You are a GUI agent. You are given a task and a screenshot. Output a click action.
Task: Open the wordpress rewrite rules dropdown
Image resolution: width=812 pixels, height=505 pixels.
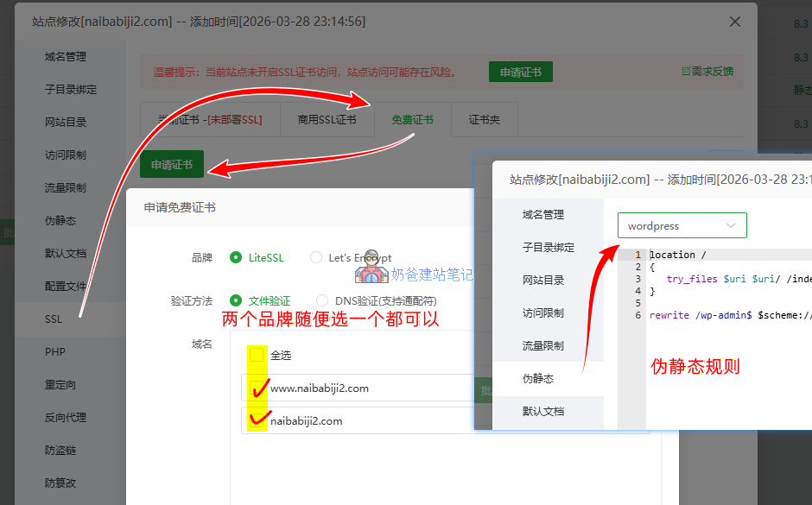click(x=682, y=224)
